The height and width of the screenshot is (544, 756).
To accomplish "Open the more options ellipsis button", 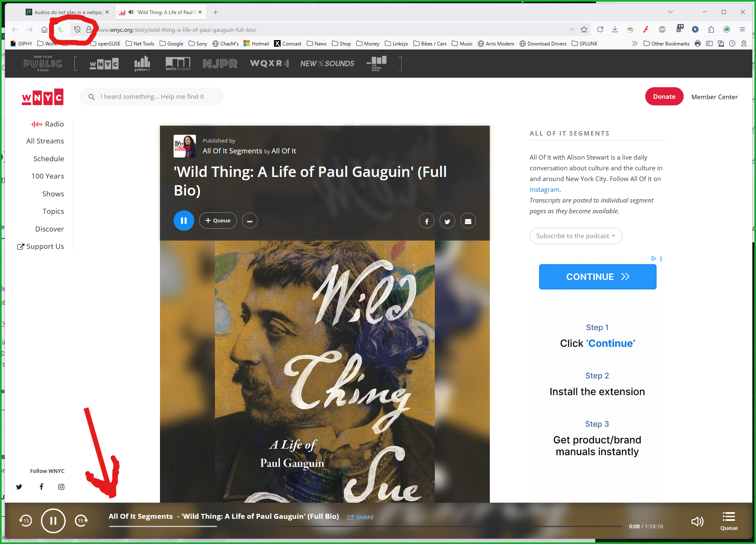I will pyautogui.click(x=250, y=221).
